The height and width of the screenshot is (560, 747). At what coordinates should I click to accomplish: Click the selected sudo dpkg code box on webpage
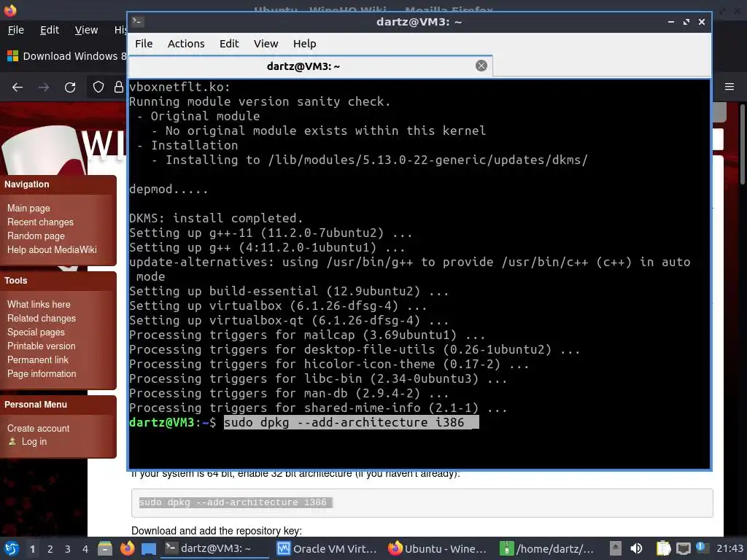422,502
